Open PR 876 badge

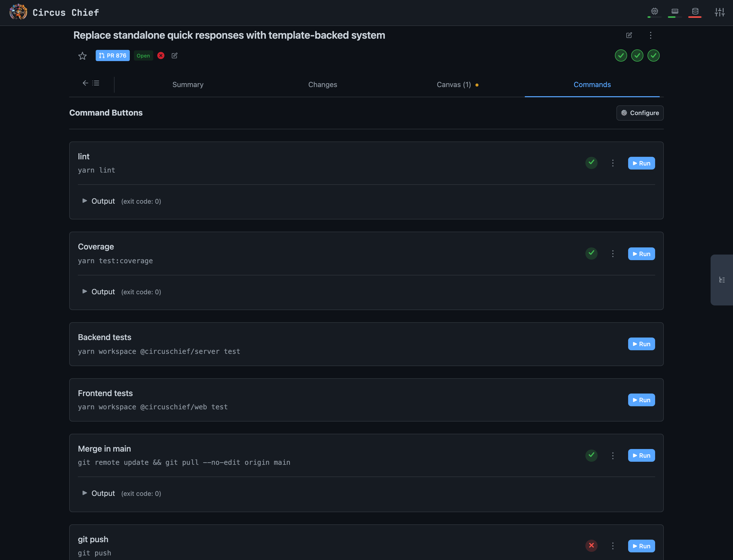(x=113, y=56)
